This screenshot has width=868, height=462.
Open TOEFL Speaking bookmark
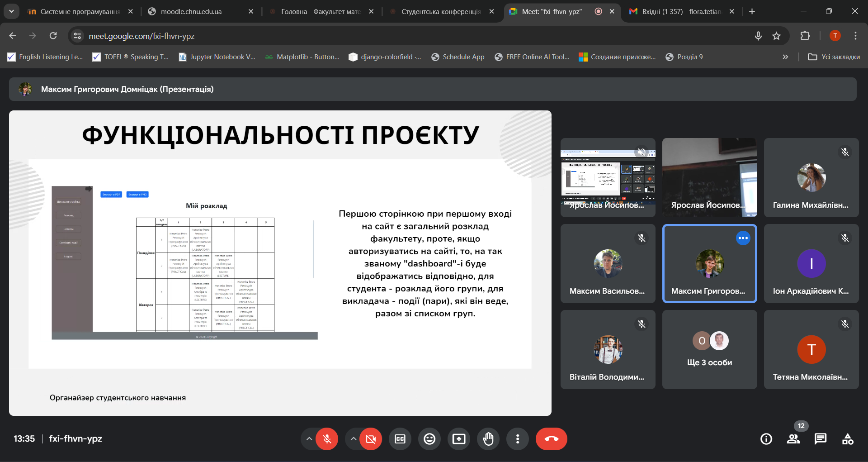(x=130, y=57)
